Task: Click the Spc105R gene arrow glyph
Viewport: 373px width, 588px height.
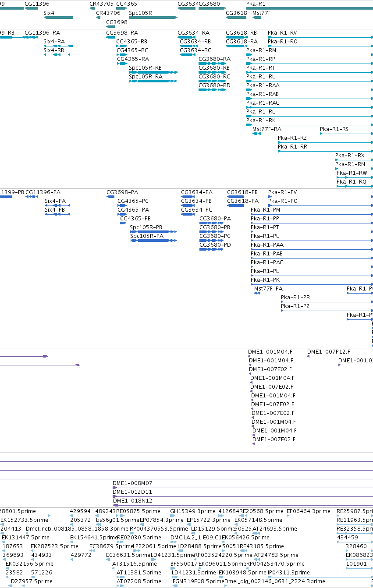Action: (x=153, y=18)
